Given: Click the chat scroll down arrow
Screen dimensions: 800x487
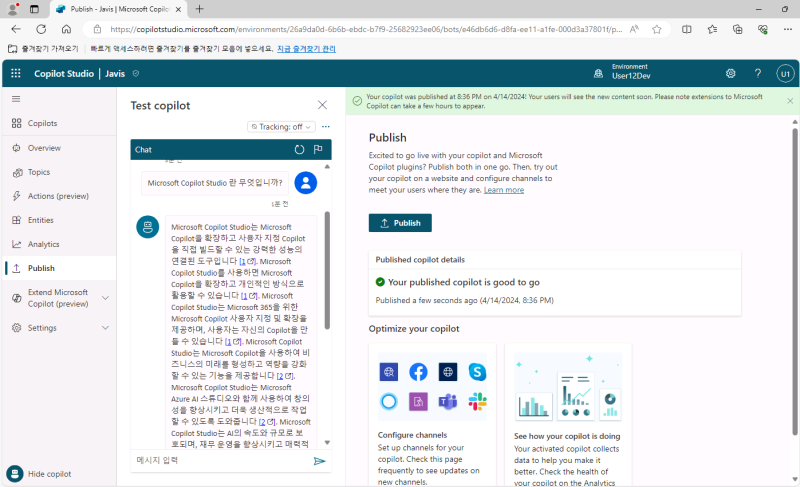Looking at the screenshot, I should coord(327,443).
